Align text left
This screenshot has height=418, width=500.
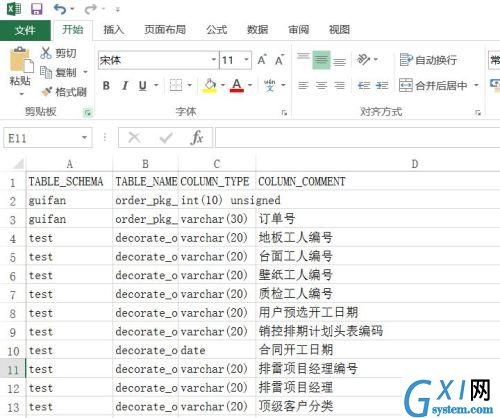click(x=303, y=86)
